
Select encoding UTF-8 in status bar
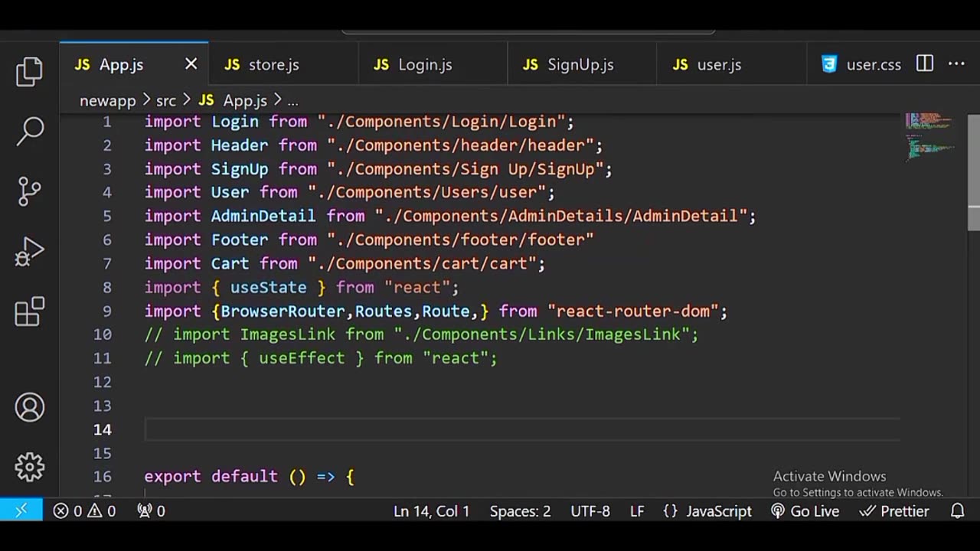(590, 510)
